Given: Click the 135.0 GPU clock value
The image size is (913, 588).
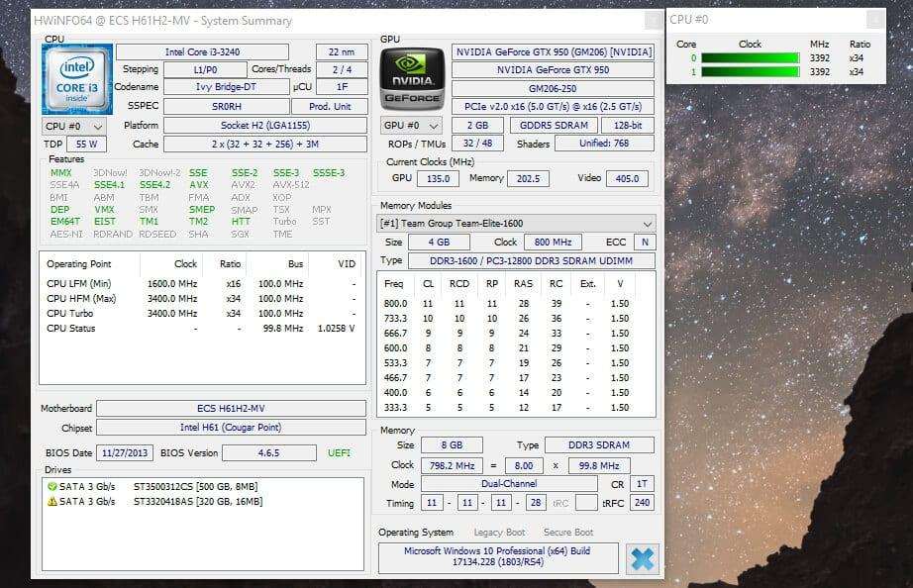Looking at the screenshot, I should [438, 179].
